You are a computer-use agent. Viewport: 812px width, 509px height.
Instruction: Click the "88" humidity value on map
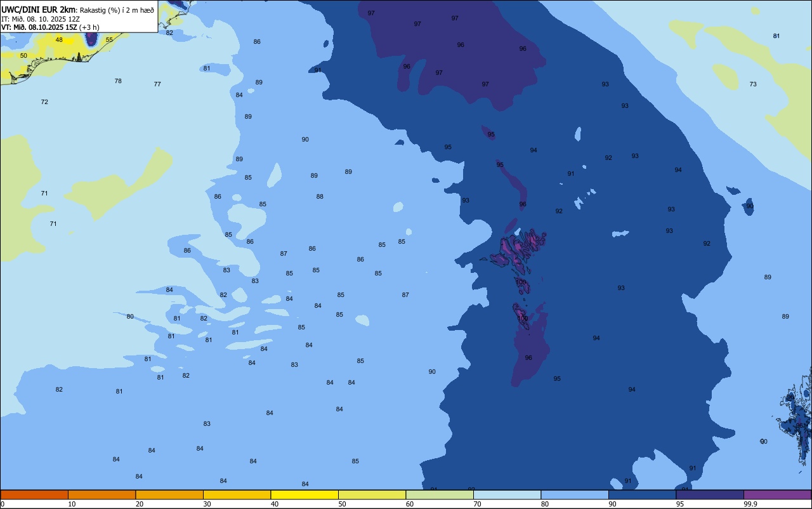[x=320, y=197]
